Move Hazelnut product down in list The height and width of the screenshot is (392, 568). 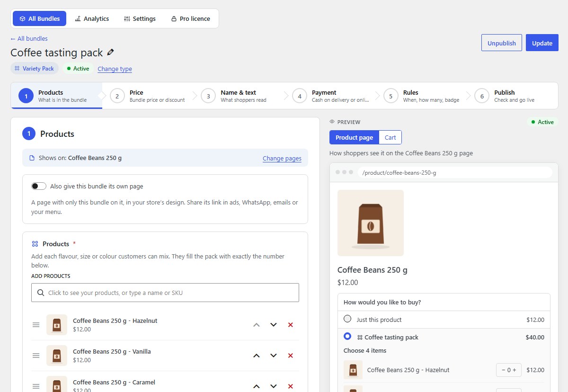274,325
